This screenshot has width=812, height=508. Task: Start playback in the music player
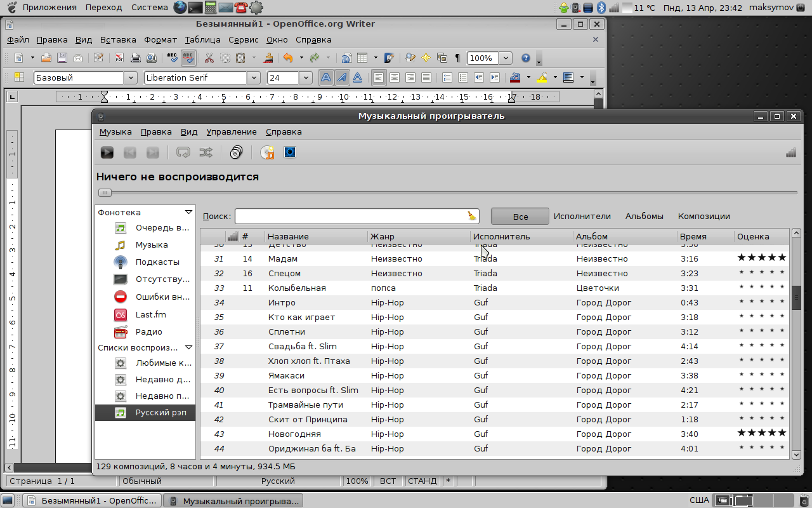[x=107, y=152]
